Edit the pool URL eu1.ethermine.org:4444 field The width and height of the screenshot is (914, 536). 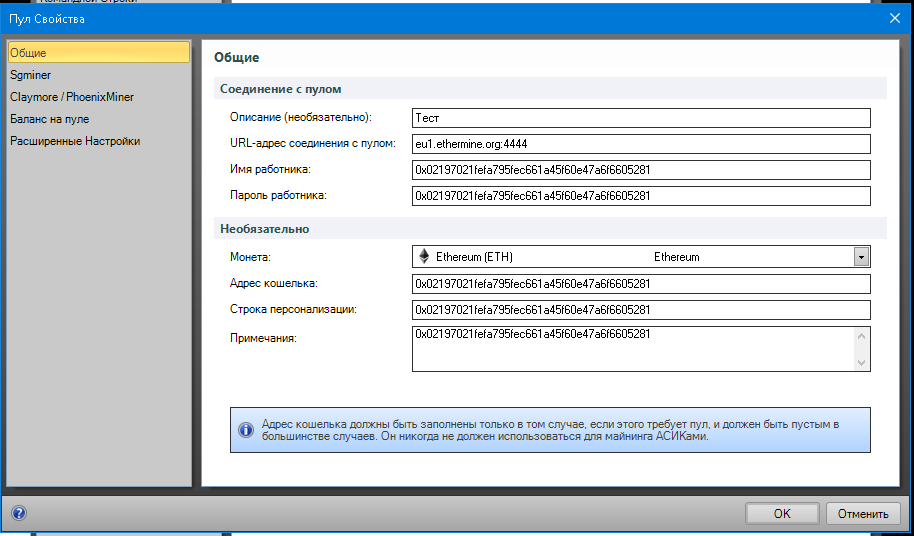point(641,144)
